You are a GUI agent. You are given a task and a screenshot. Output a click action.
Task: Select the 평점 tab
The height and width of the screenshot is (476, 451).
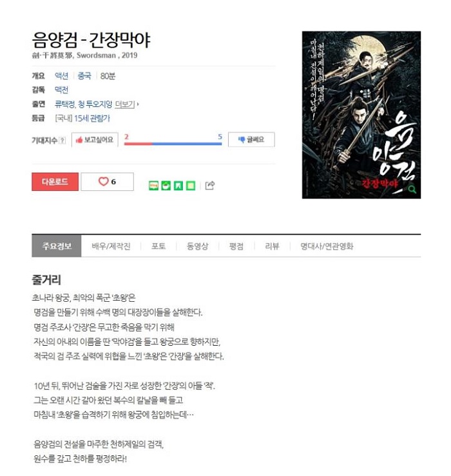click(x=236, y=246)
